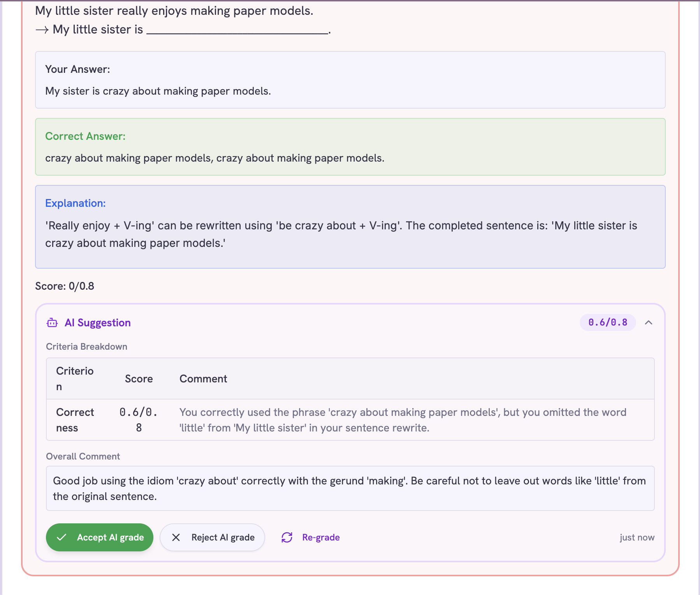Collapse the AI Suggestion panel chevron
Viewport: 700px width, 595px height.
(x=649, y=322)
